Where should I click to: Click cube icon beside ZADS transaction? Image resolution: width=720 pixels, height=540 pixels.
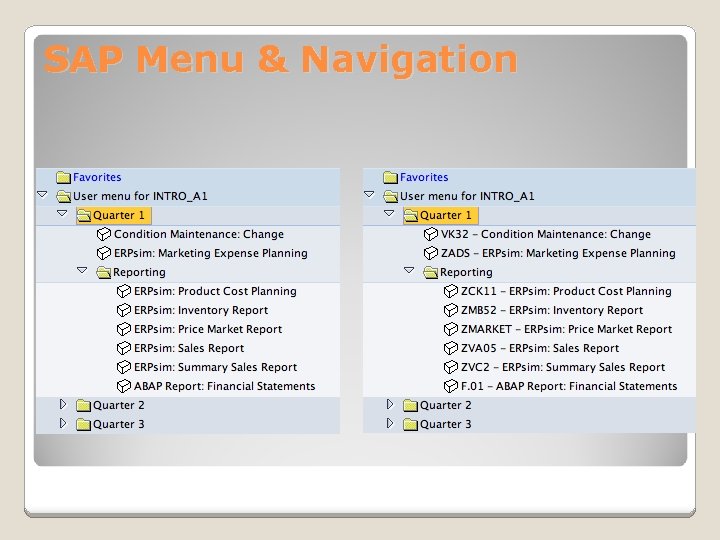point(431,253)
